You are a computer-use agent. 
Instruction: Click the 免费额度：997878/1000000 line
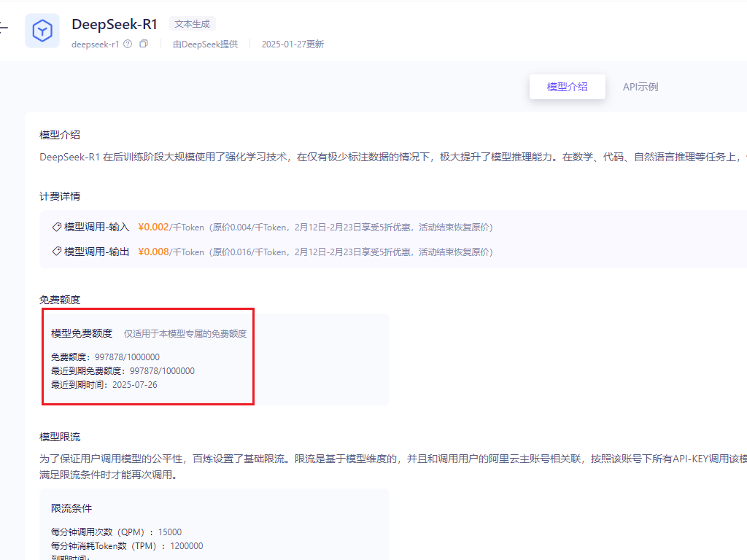click(x=105, y=357)
